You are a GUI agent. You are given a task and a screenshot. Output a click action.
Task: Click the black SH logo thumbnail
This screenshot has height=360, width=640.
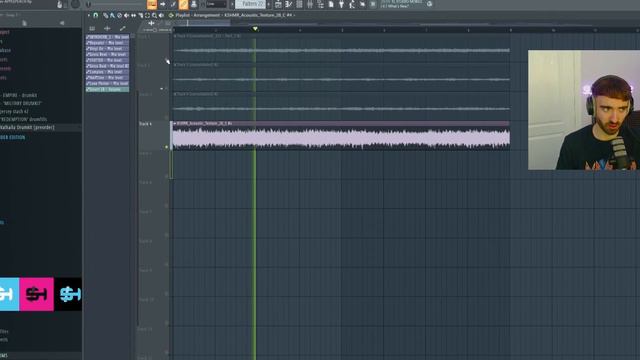pyautogui.click(x=68, y=294)
